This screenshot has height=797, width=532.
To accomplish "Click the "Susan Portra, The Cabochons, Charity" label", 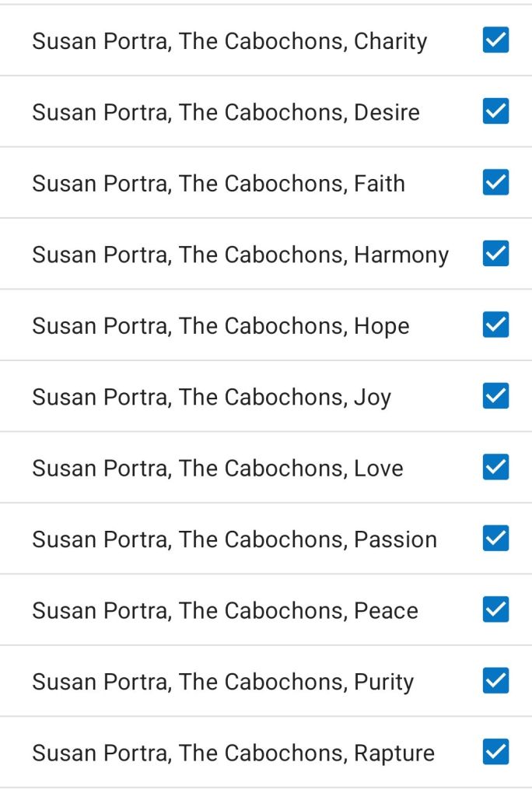I will pyautogui.click(x=229, y=41).
